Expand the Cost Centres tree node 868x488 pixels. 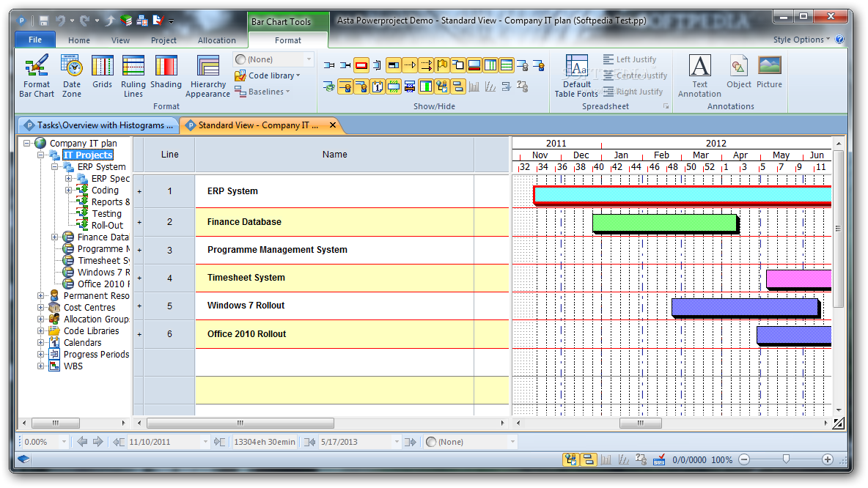pyautogui.click(x=40, y=307)
